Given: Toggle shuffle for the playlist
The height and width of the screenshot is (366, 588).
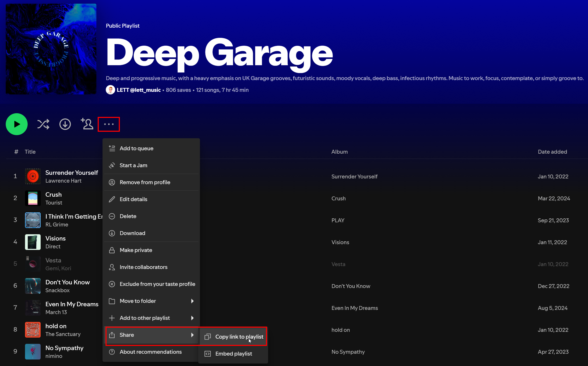Looking at the screenshot, I should point(43,124).
